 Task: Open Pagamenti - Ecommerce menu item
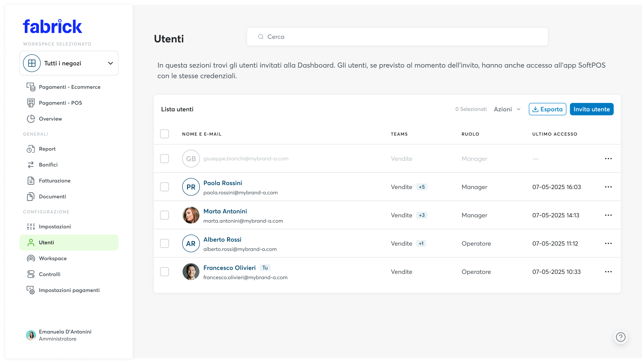tap(69, 87)
